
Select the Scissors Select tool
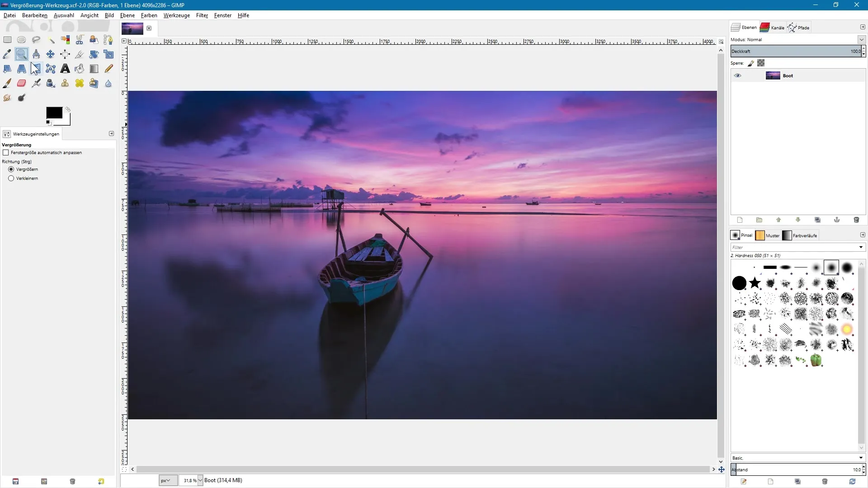click(x=80, y=40)
